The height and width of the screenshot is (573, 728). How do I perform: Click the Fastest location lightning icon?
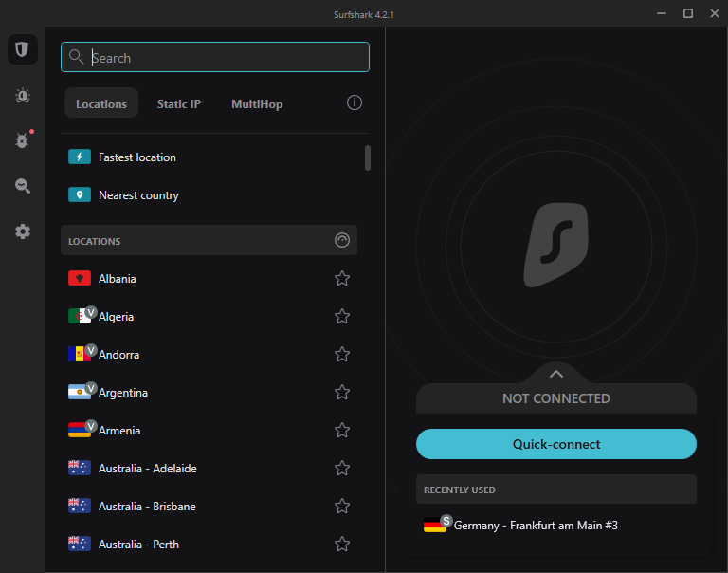[80, 157]
